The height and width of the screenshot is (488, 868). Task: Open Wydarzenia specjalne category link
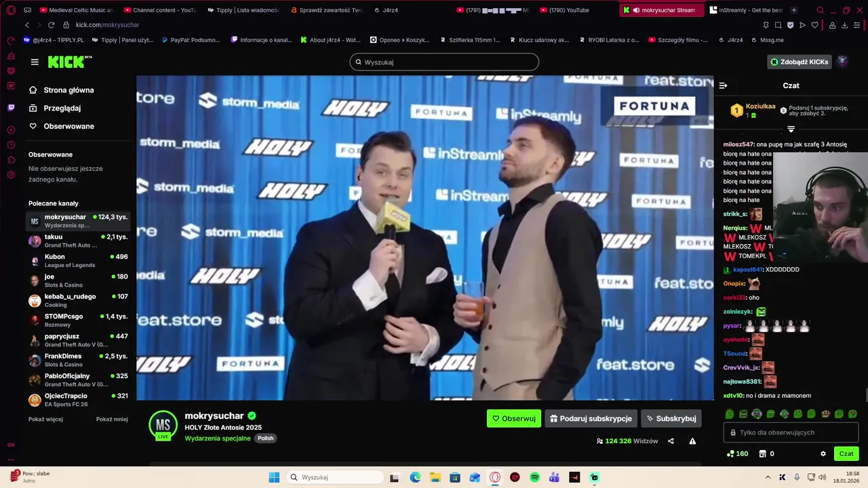pyautogui.click(x=218, y=438)
